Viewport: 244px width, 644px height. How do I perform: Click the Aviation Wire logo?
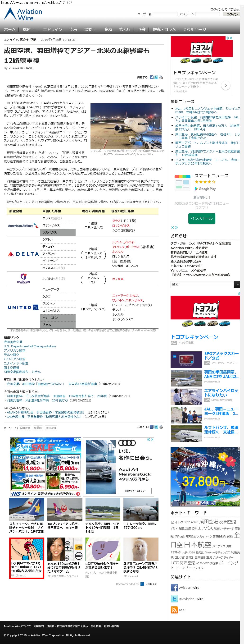coord(23,14)
